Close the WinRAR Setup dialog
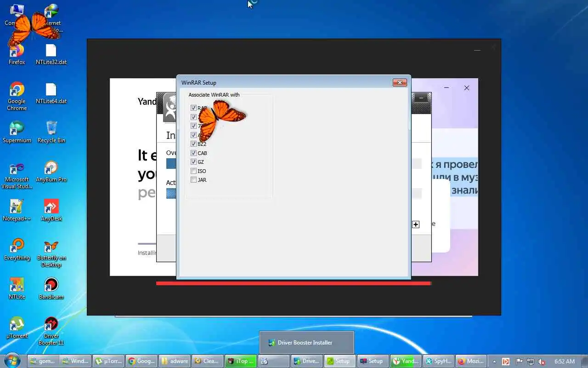This screenshot has height=368, width=588. point(400,83)
